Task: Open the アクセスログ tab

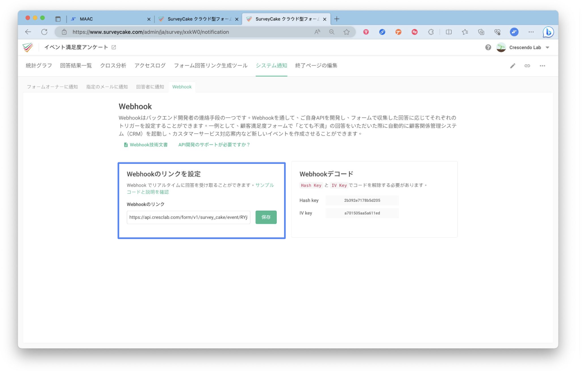Action: [x=150, y=65]
